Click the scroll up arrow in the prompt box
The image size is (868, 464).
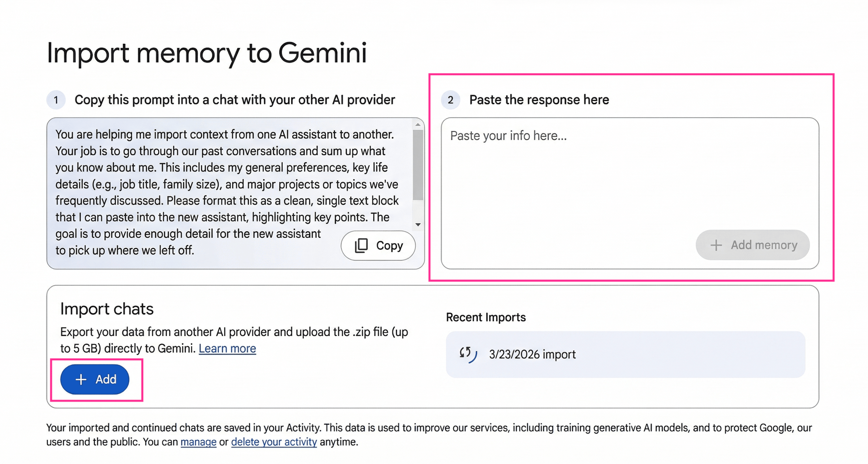point(418,125)
